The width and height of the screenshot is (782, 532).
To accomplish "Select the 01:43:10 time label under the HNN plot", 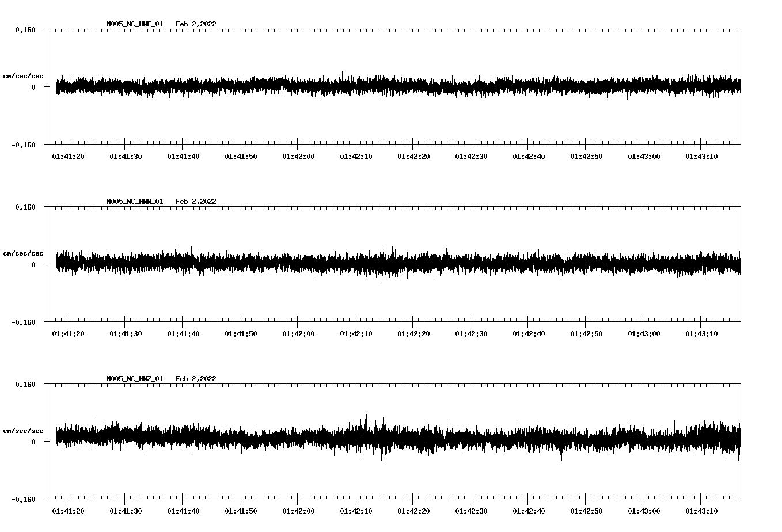I will pyautogui.click(x=701, y=334).
